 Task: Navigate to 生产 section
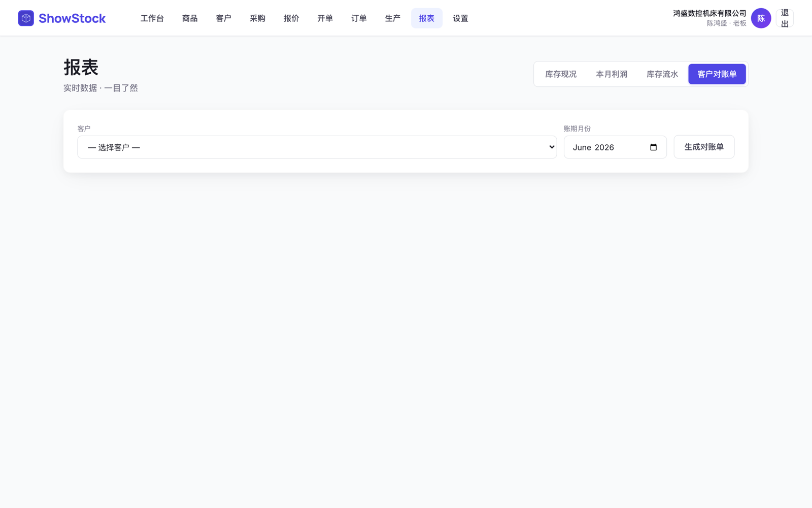(x=393, y=18)
